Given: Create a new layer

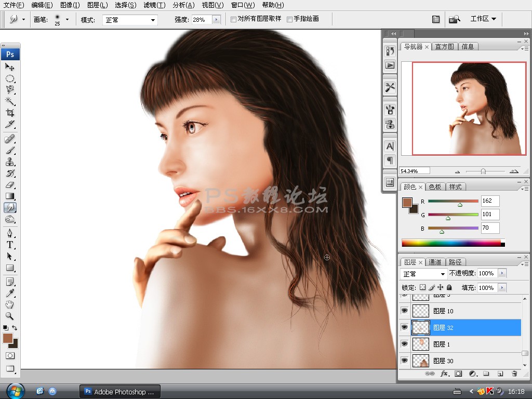Looking at the screenshot, I should pyautogui.click(x=500, y=374).
